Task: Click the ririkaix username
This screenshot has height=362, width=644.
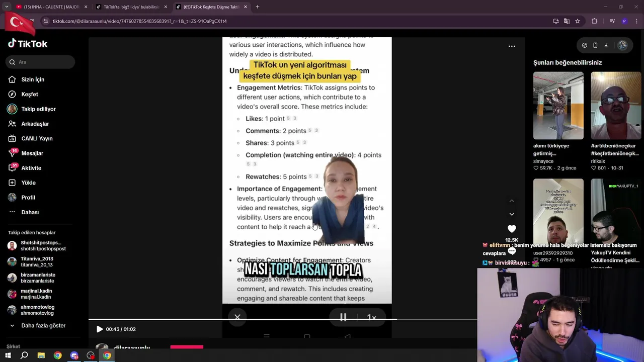Action: (x=598, y=161)
